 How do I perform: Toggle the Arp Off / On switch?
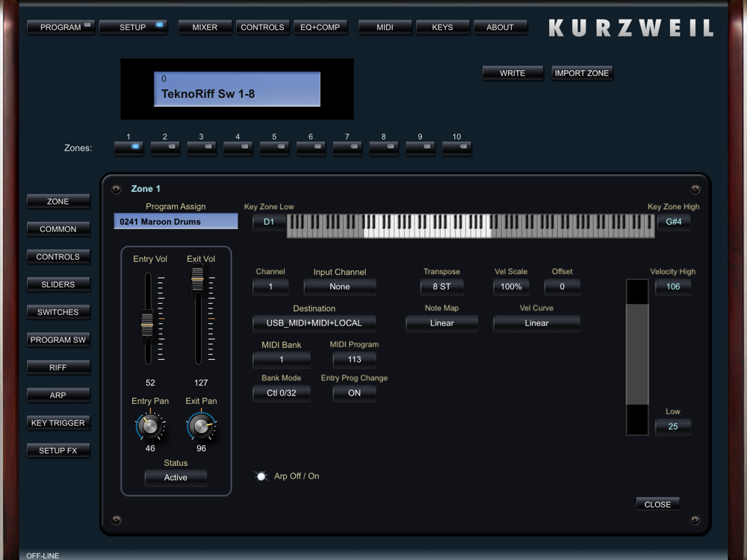click(261, 476)
